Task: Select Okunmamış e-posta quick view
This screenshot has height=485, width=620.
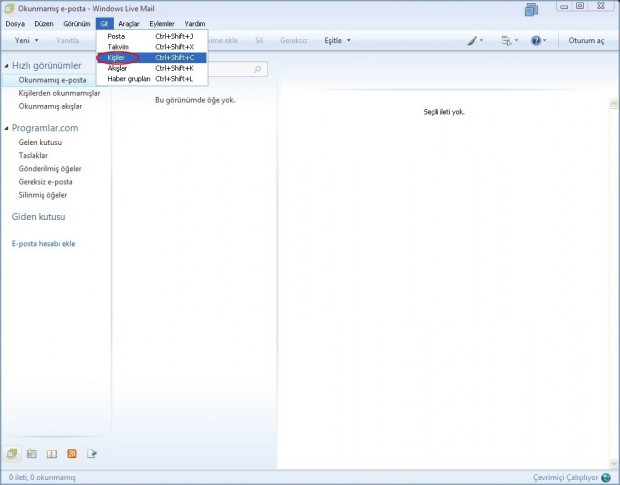Action: click(52, 80)
